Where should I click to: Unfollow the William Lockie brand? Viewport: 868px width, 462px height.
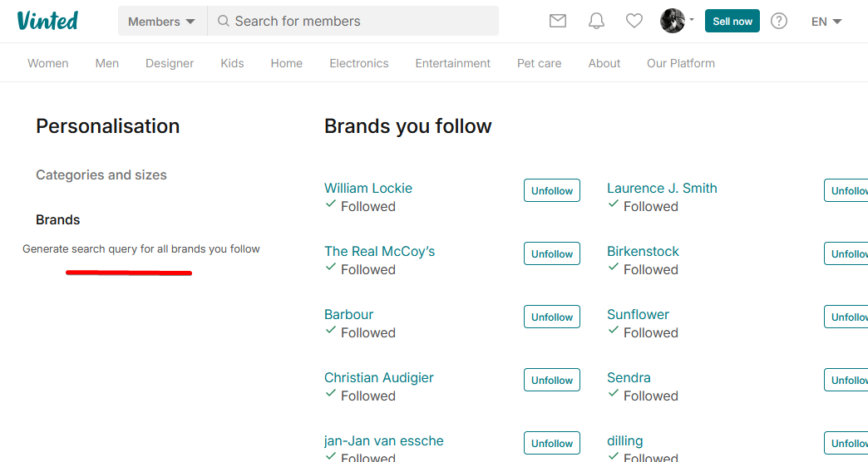(552, 190)
